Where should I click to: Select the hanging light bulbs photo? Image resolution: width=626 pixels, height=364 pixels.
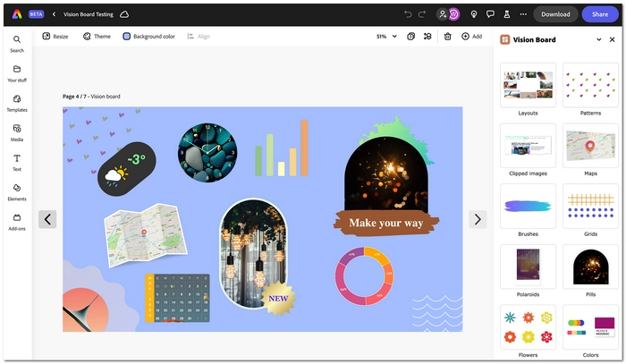coord(253,251)
